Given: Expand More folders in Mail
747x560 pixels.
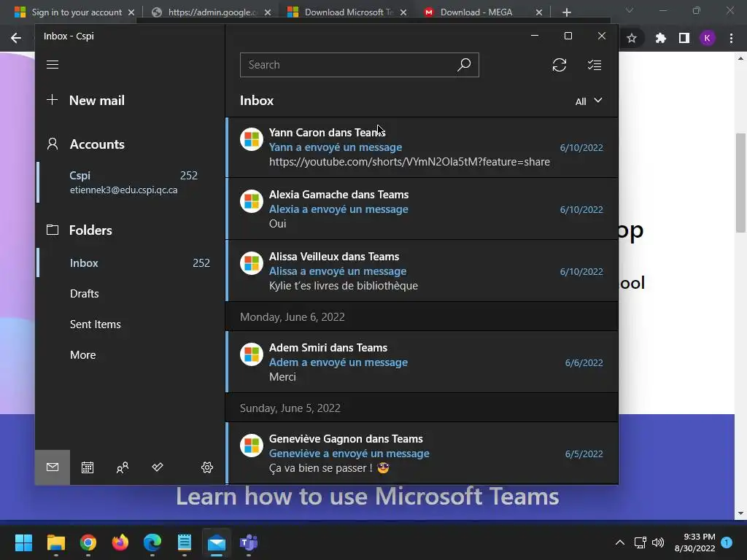Looking at the screenshot, I should [x=83, y=355].
